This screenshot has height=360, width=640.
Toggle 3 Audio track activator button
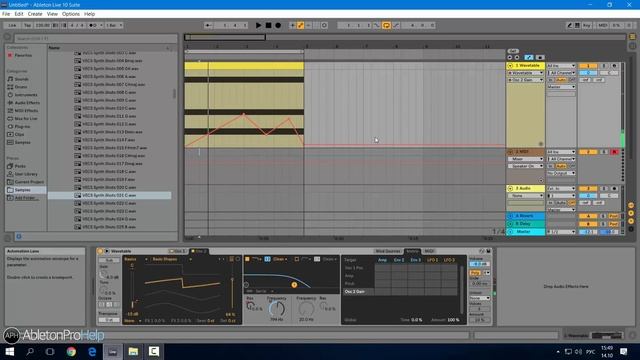coord(588,189)
